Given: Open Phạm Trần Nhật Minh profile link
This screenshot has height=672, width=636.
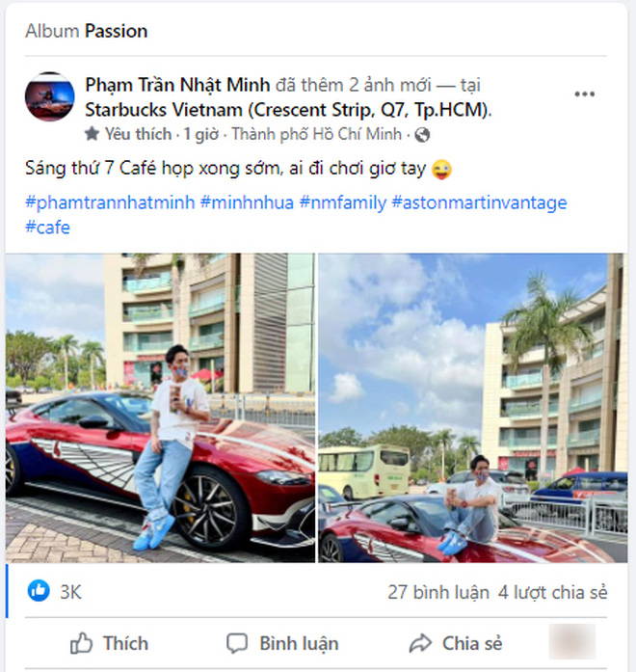Looking at the screenshot, I should pos(177,85).
